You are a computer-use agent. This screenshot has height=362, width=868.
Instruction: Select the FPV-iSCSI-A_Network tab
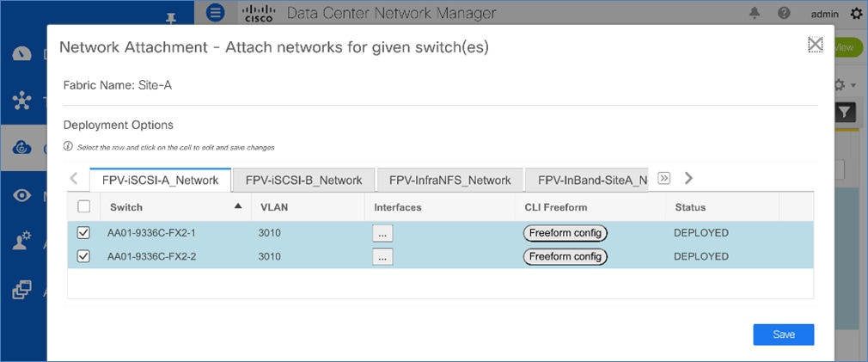pos(161,180)
